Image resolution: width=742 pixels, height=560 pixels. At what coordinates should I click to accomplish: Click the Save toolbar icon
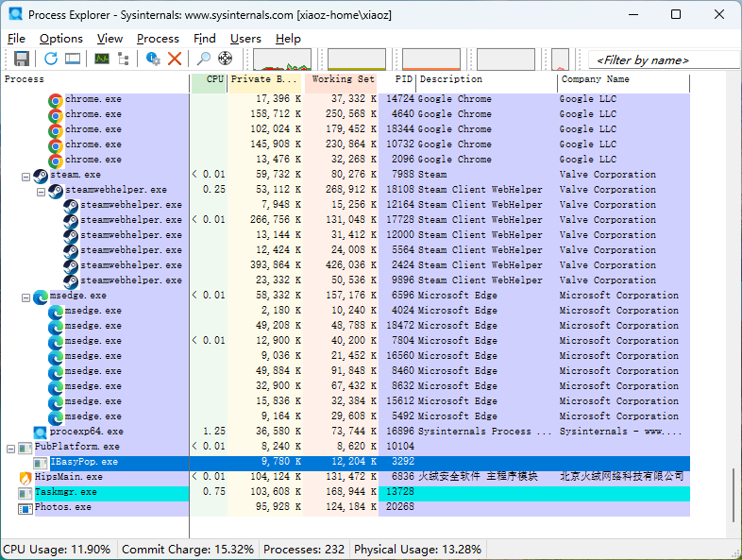click(22, 59)
